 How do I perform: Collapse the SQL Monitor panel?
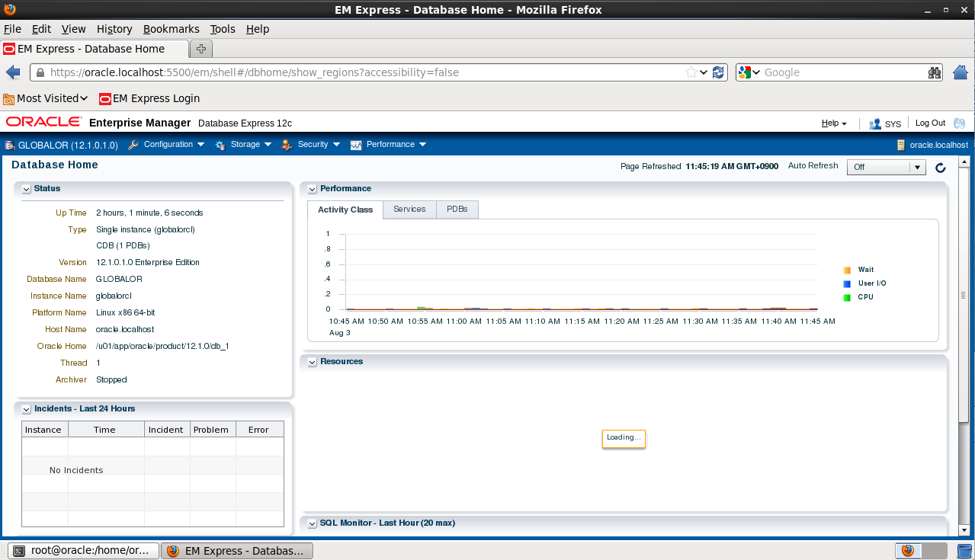coord(313,523)
